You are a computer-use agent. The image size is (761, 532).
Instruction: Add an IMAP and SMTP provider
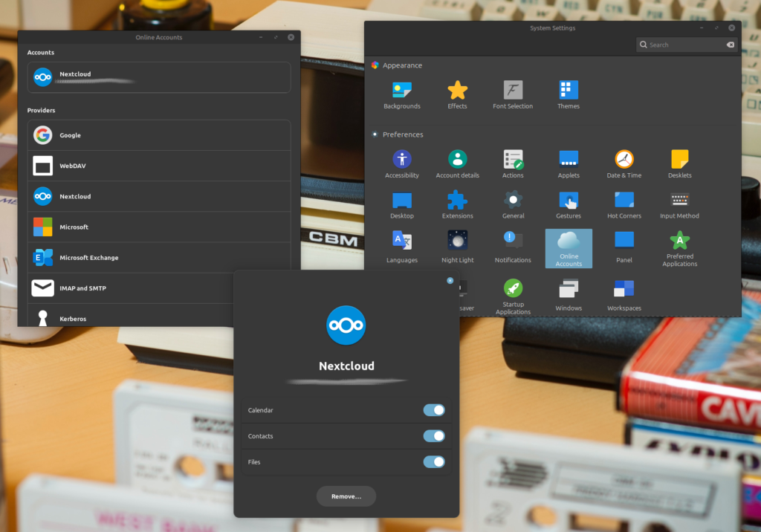point(131,288)
